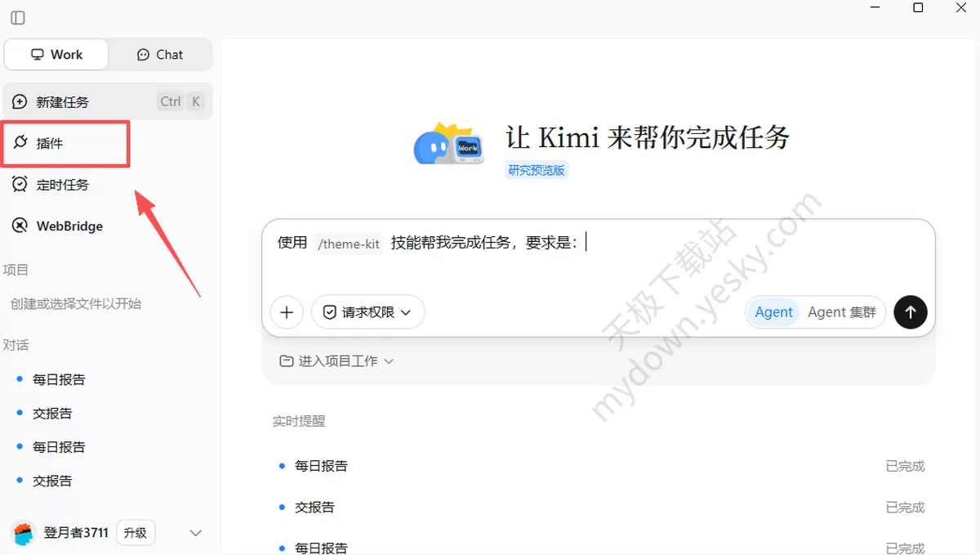Maximize the application window
Screen dimensions: 980x555
tap(918, 8)
